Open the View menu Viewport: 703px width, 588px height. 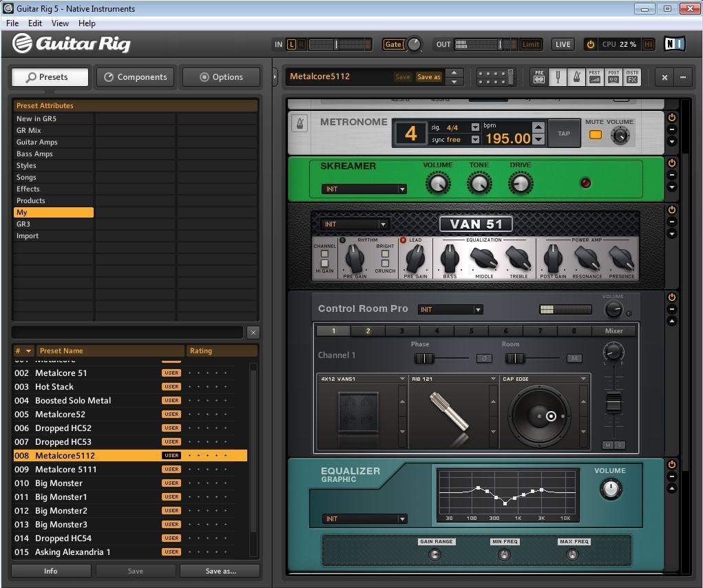tap(60, 23)
